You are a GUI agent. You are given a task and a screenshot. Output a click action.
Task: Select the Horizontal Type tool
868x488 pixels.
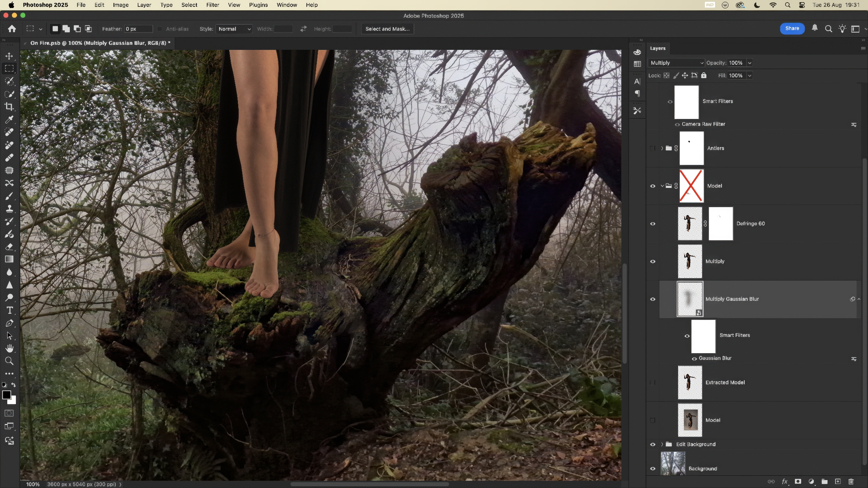pos(9,311)
